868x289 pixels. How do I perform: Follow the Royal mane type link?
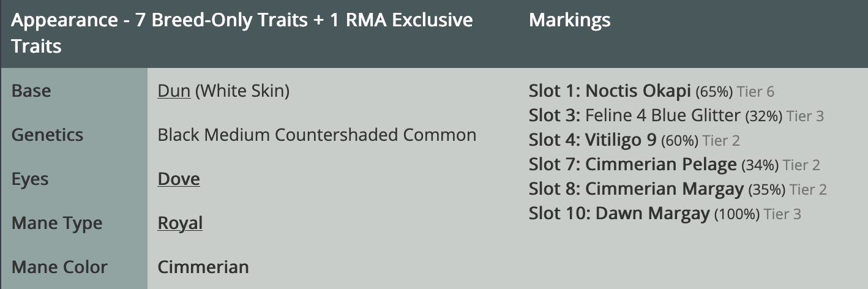coord(180,223)
